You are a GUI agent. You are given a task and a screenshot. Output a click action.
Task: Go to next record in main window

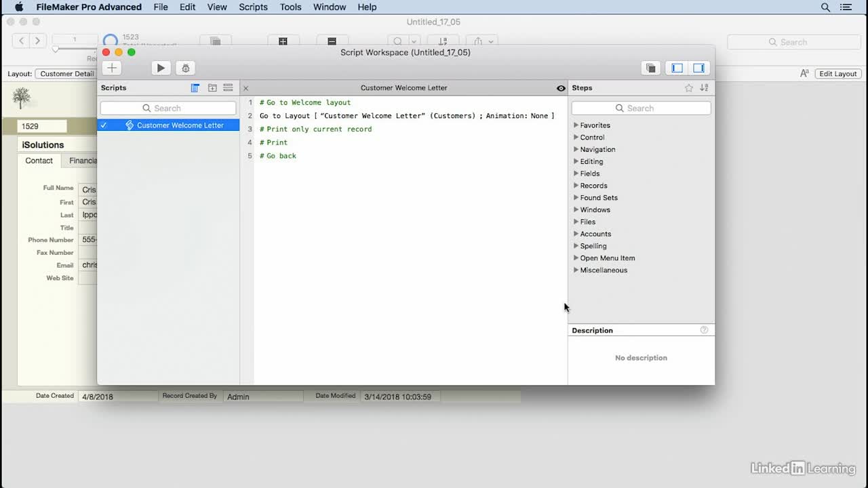pyautogui.click(x=38, y=41)
